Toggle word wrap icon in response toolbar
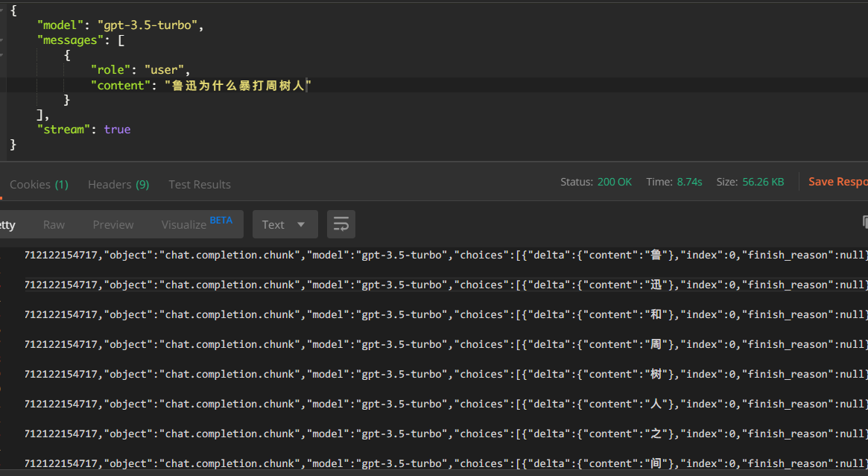This screenshot has height=476, width=868. pyautogui.click(x=341, y=224)
